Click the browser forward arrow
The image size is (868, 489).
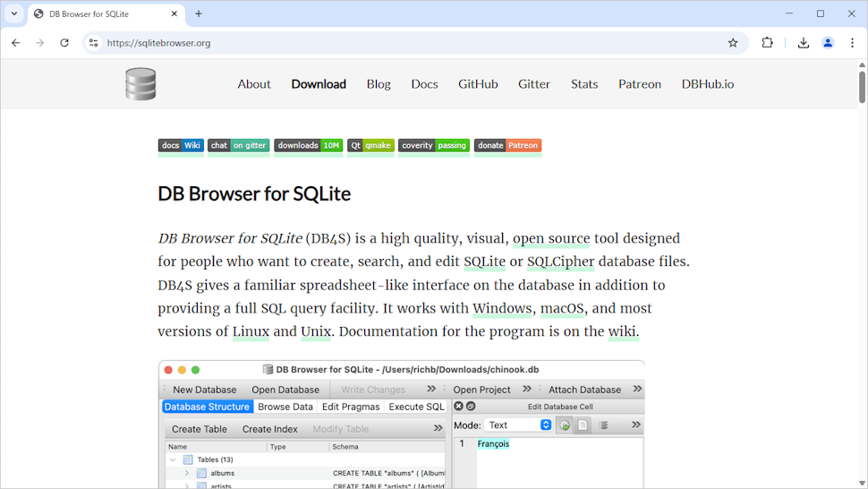click(x=40, y=43)
